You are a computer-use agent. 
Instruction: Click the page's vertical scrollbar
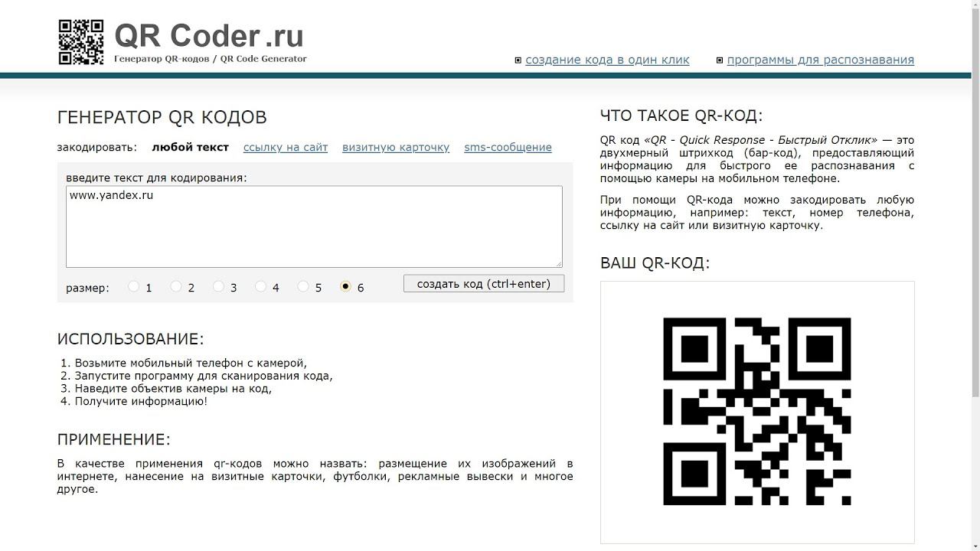coord(975,275)
